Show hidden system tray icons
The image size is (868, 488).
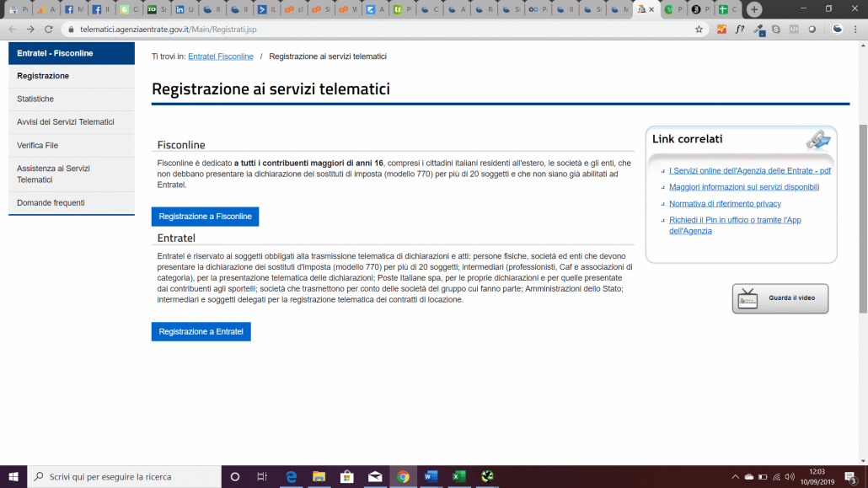pyautogui.click(x=735, y=477)
